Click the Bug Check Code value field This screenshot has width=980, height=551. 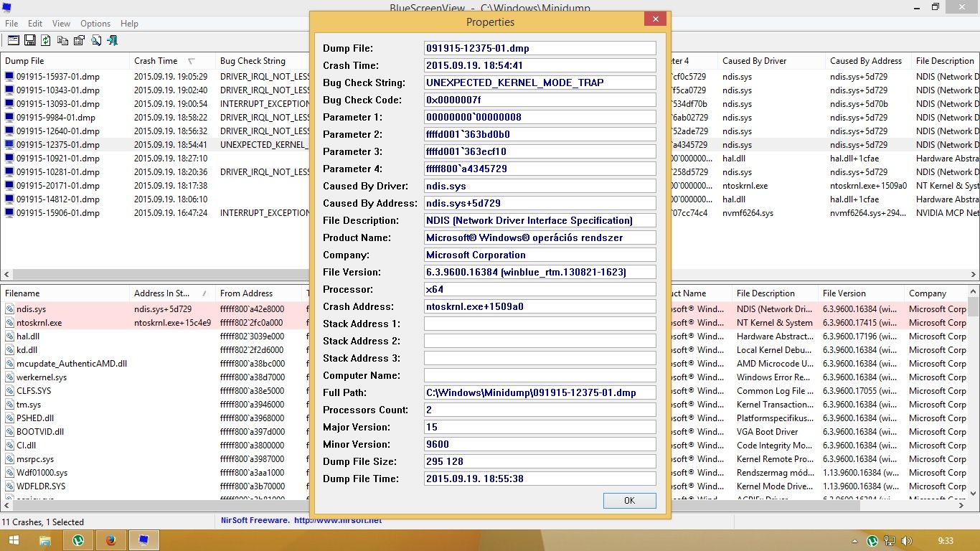pos(540,100)
